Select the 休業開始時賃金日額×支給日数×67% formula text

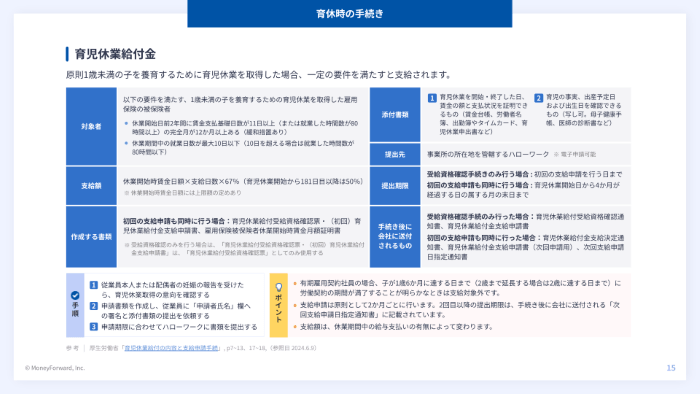[x=181, y=182]
